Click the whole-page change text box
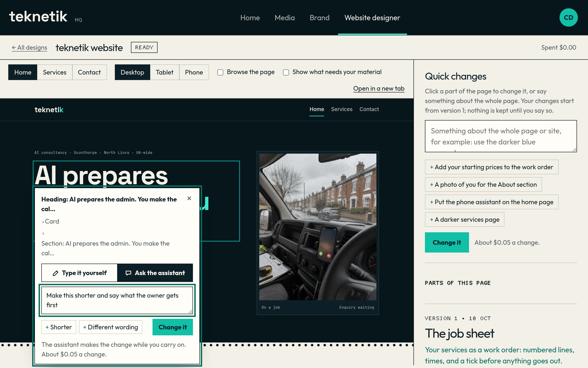 pos(501,136)
